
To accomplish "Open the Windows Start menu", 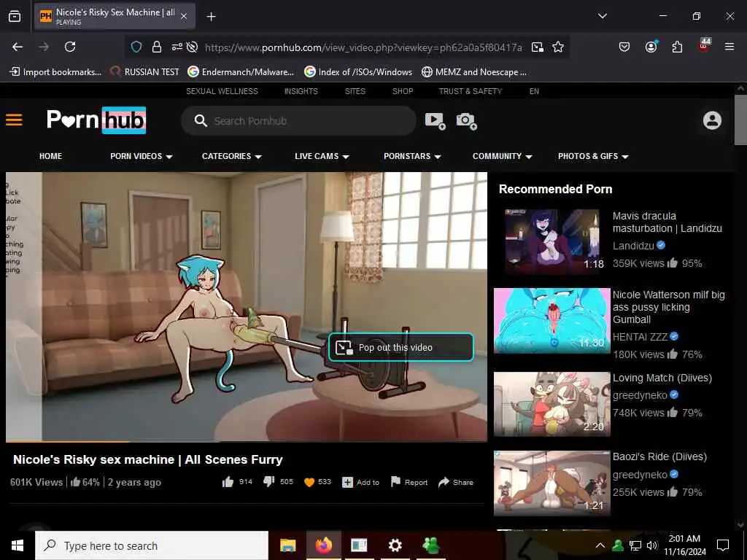I will click(x=18, y=545).
